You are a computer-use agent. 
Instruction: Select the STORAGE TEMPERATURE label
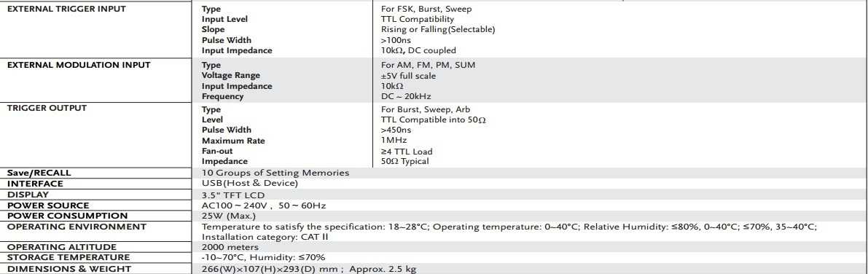point(68,257)
